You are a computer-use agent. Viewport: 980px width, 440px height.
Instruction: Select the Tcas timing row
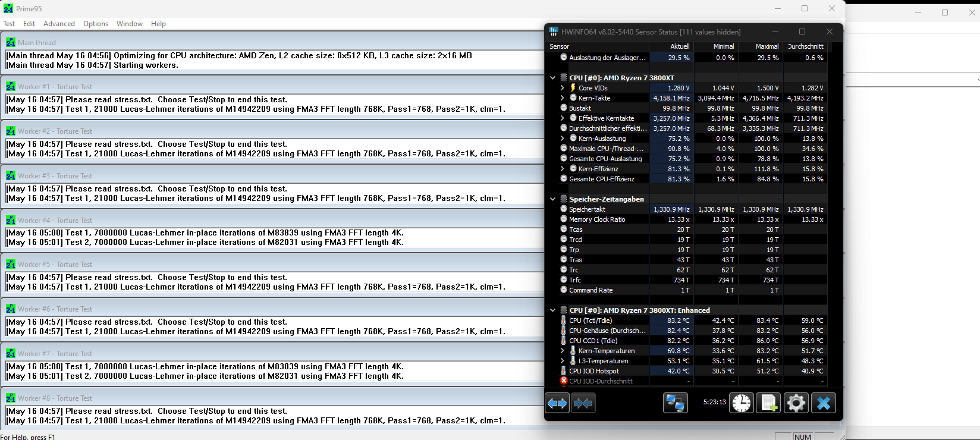tap(687, 230)
